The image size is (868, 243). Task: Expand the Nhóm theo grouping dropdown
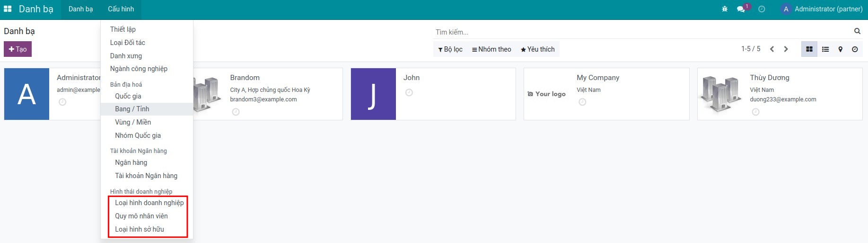(491, 49)
